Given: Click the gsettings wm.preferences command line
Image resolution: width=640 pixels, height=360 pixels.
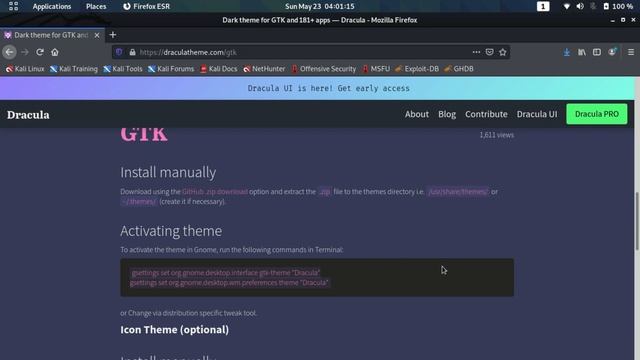Looking at the screenshot, I should point(229,282).
